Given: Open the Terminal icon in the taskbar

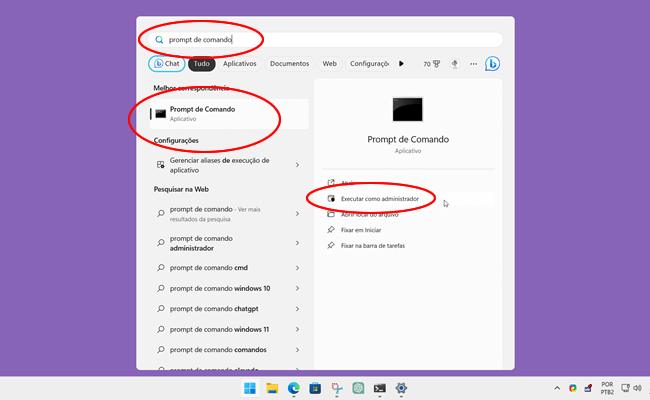Looking at the screenshot, I should coord(380,388).
